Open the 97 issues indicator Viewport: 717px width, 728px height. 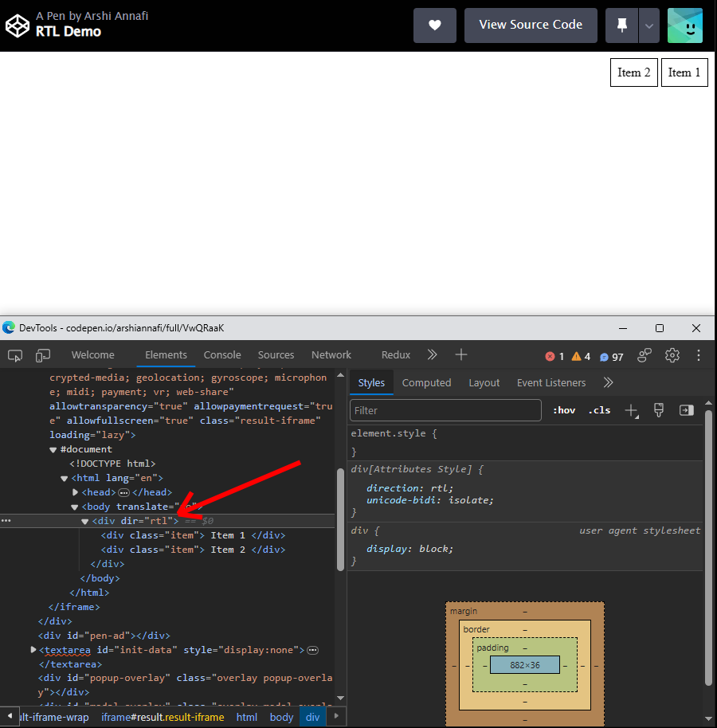pyautogui.click(x=611, y=357)
